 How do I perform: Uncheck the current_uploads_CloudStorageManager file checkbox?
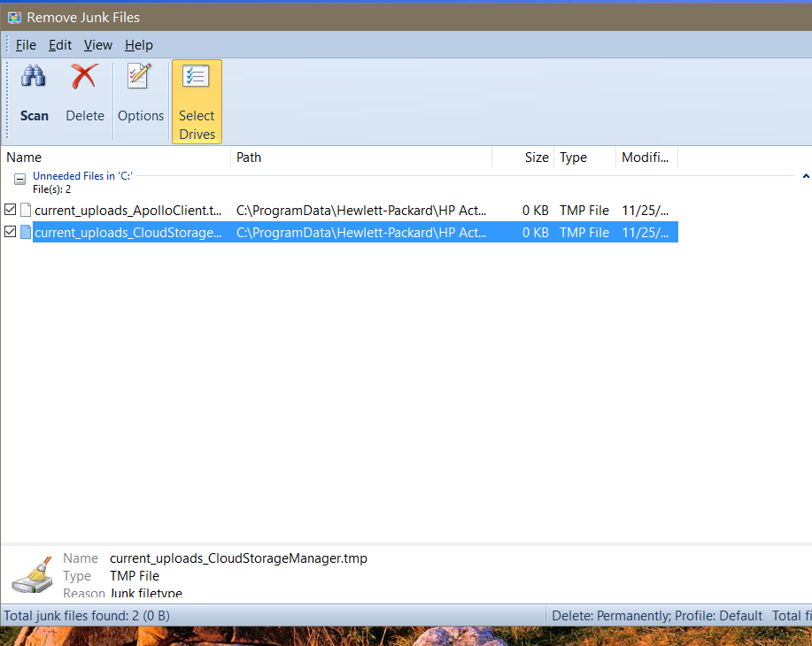point(11,233)
